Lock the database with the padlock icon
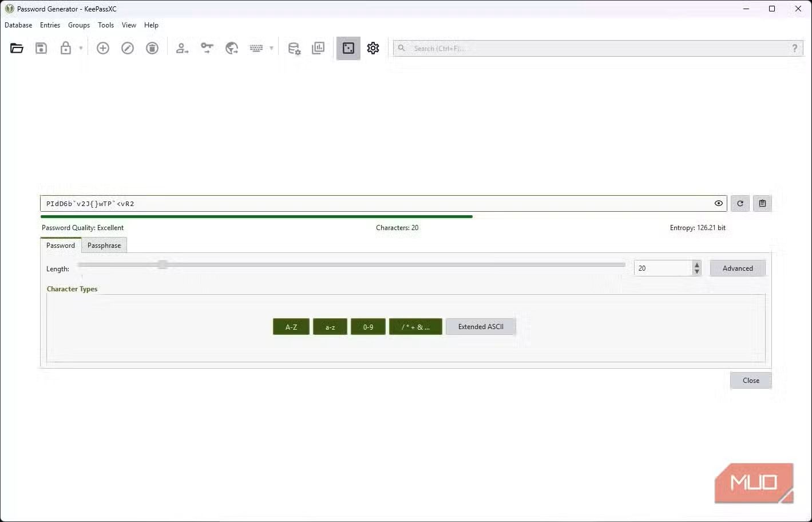Viewport: 812px width, 522px height. pos(66,49)
